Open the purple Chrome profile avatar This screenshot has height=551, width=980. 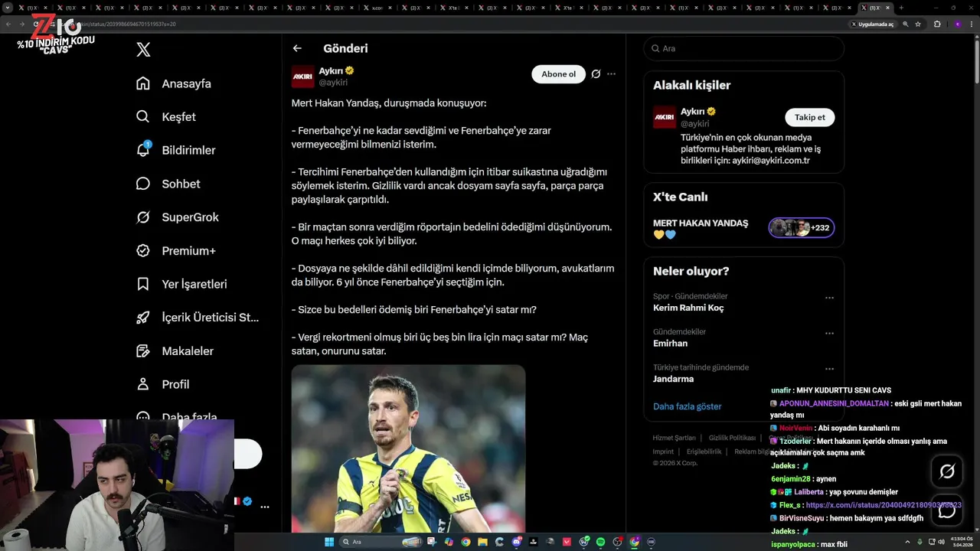(957, 24)
